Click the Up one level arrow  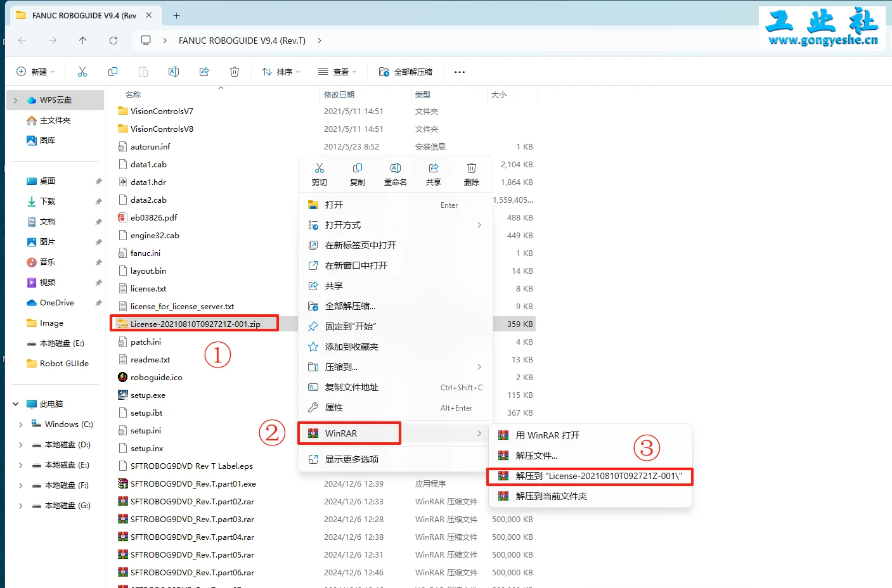coord(83,41)
